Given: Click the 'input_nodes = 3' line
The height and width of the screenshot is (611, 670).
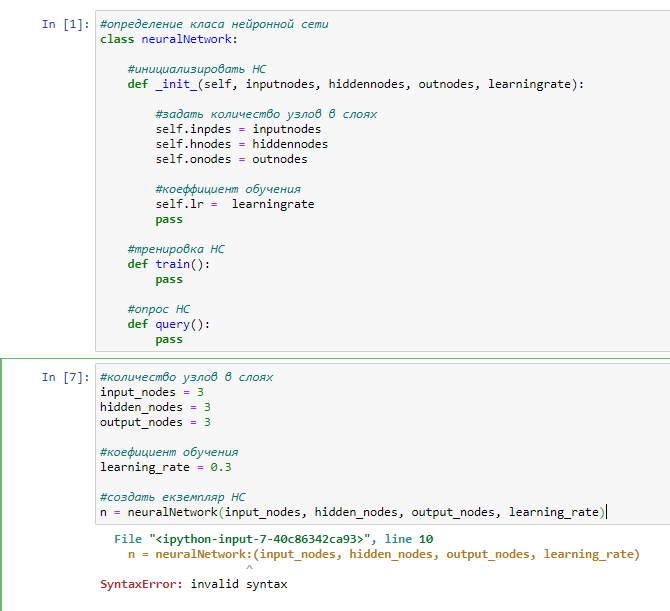Looking at the screenshot, I should (x=152, y=392).
